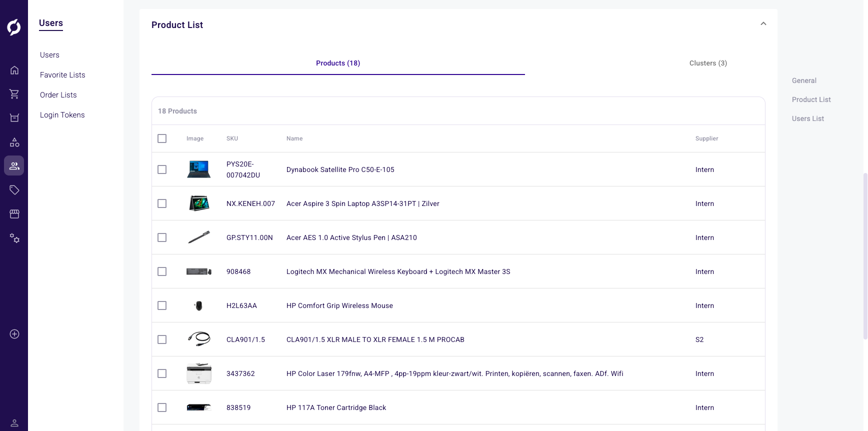Screen dimensions: 868x431
Task: Click the stylus pen thumbnail
Action: pos(199,237)
